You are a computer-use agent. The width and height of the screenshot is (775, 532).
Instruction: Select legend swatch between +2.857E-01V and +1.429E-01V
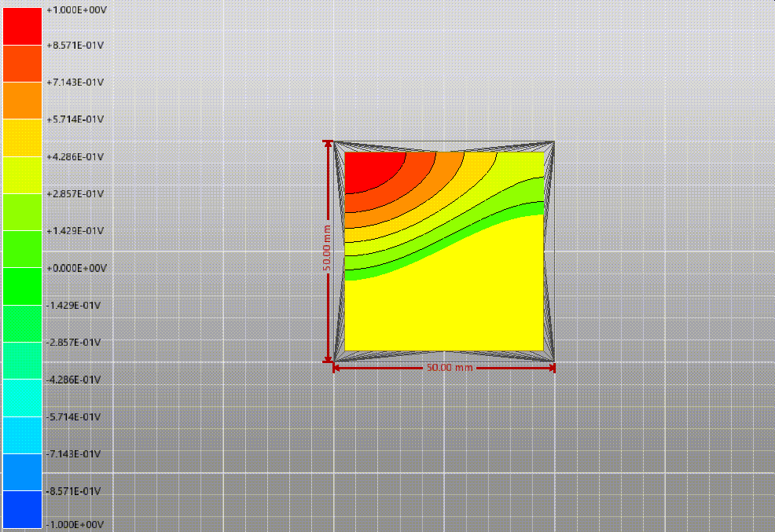click(22, 212)
